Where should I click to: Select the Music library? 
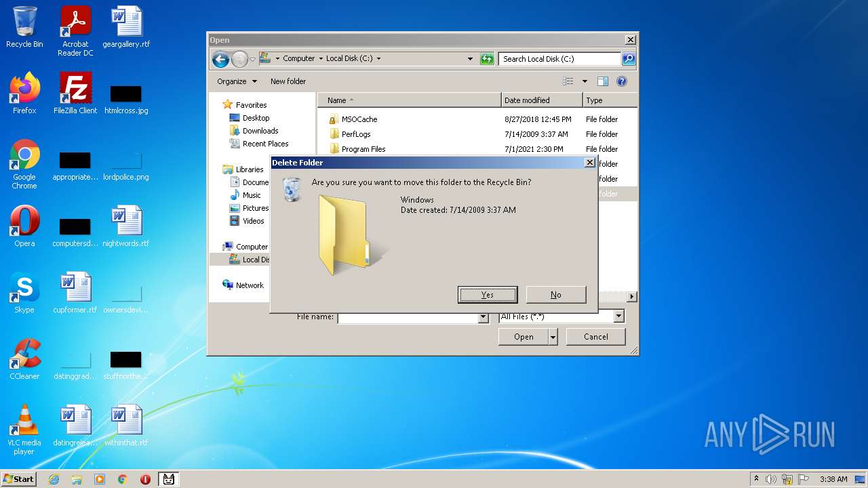(x=252, y=195)
